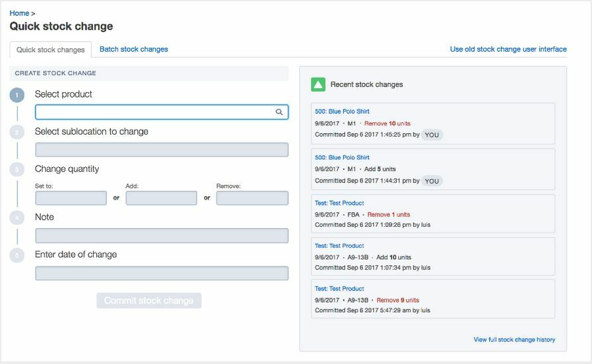Click 'Committed Sep 6 2017 1:07:34 pm by luis'

(372, 267)
